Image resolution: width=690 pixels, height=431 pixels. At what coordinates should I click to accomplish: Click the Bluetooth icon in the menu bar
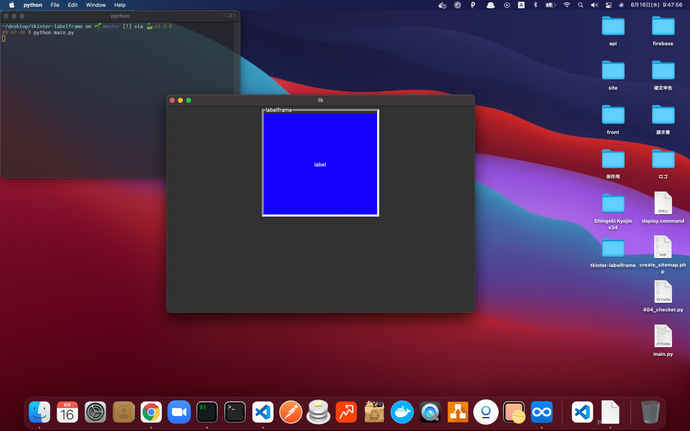click(536, 5)
